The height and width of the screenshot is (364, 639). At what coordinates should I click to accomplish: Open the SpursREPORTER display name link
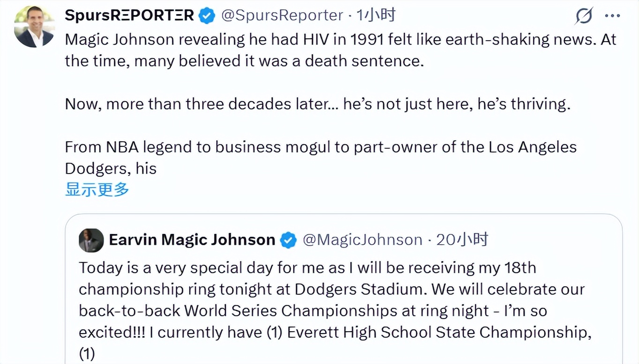click(x=129, y=15)
